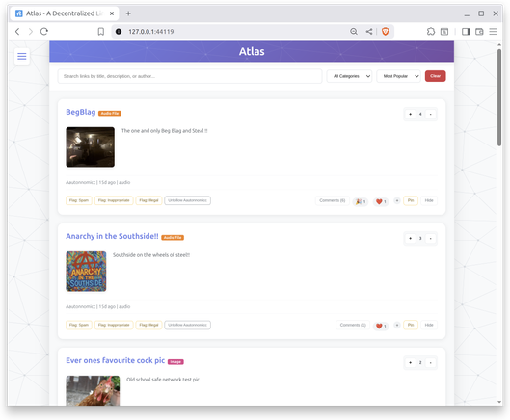The width and height of the screenshot is (510, 420).
Task: Click the page vertical scrollbar
Action: [499, 97]
